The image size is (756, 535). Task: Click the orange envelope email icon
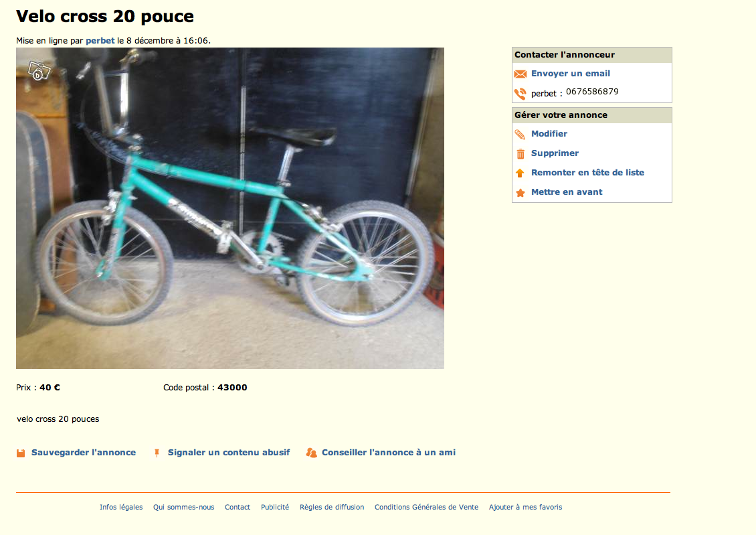[521, 74]
